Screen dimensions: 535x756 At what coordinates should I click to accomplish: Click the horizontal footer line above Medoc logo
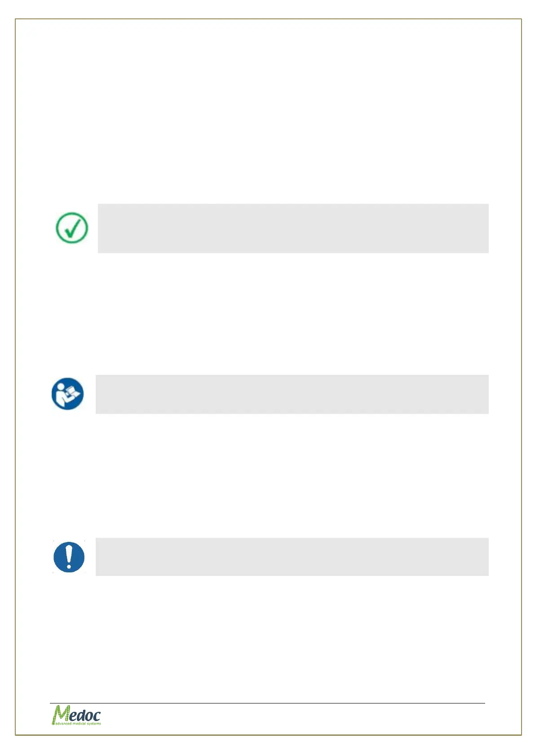coord(267,703)
